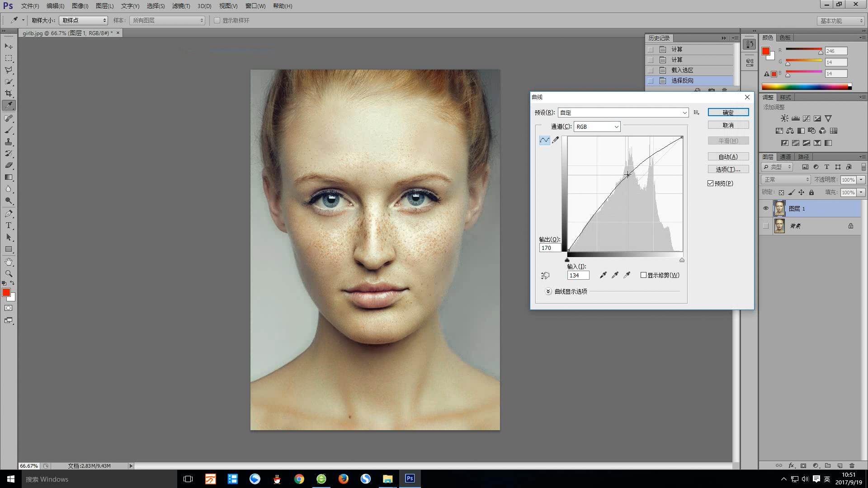
Task: Click the 输入 value field
Action: pos(578,275)
